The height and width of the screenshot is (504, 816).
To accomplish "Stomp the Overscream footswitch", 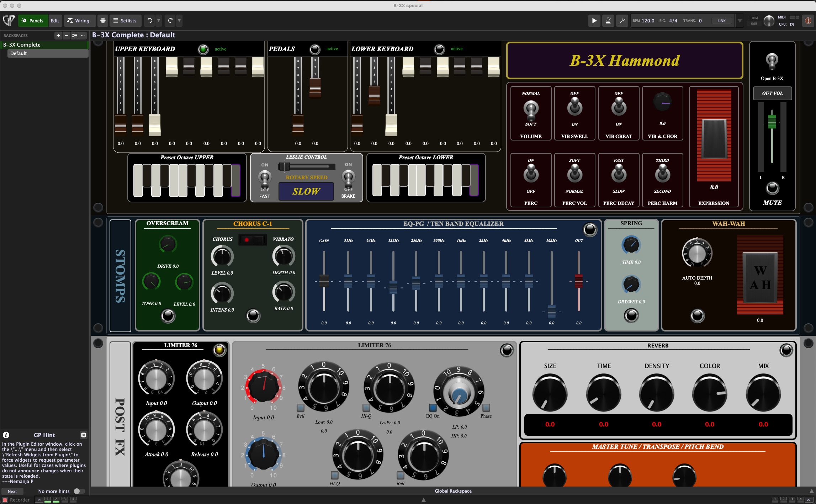I will coord(168,315).
